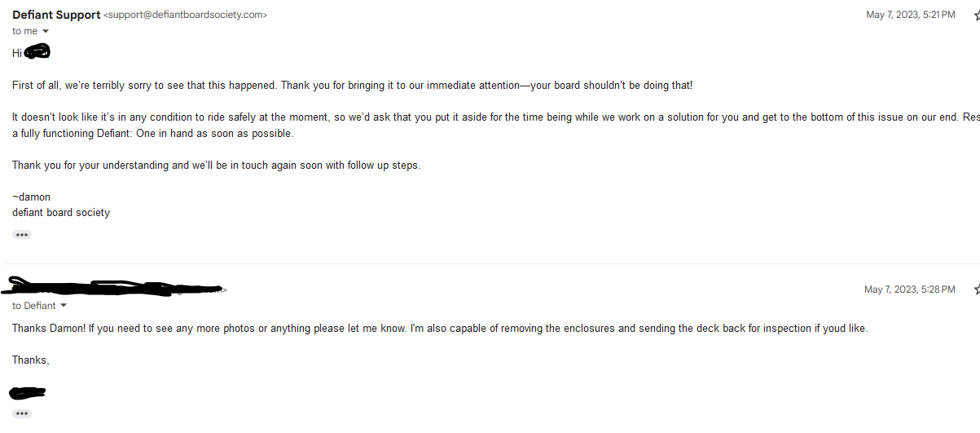This screenshot has width=980, height=433.
Task: Click the "Thanks Damon!" reply text
Action: pos(440,328)
